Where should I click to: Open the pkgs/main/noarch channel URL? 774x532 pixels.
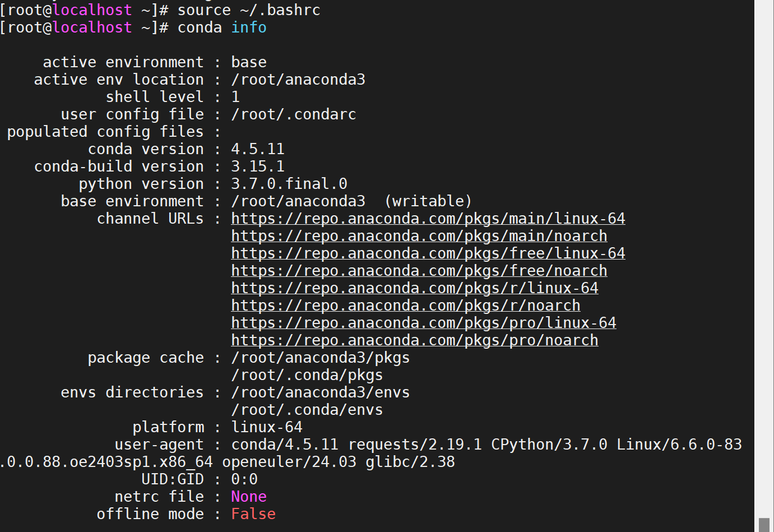pos(419,236)
